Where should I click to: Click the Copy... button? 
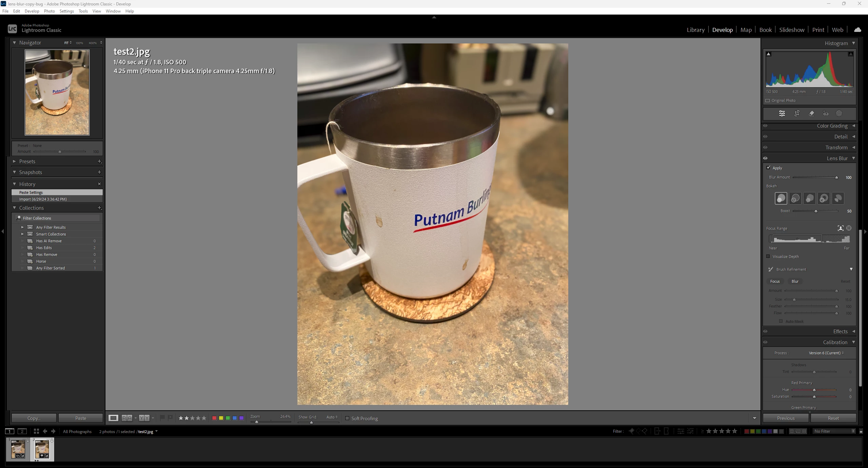click(34, 418)
